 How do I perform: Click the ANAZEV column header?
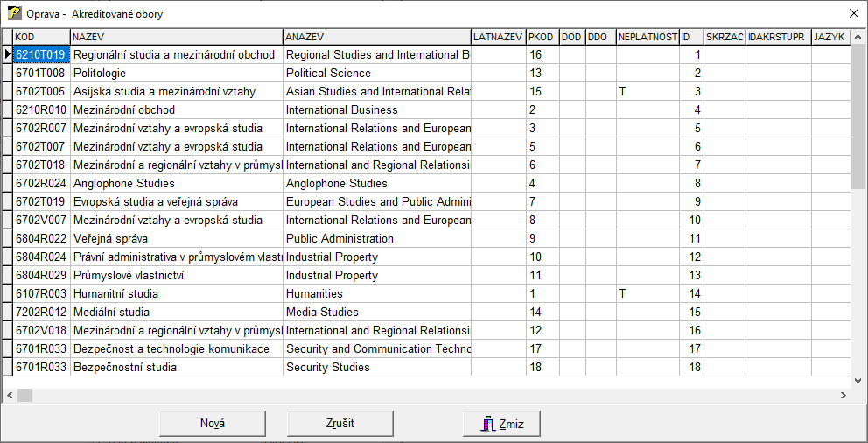coord(376,37)
